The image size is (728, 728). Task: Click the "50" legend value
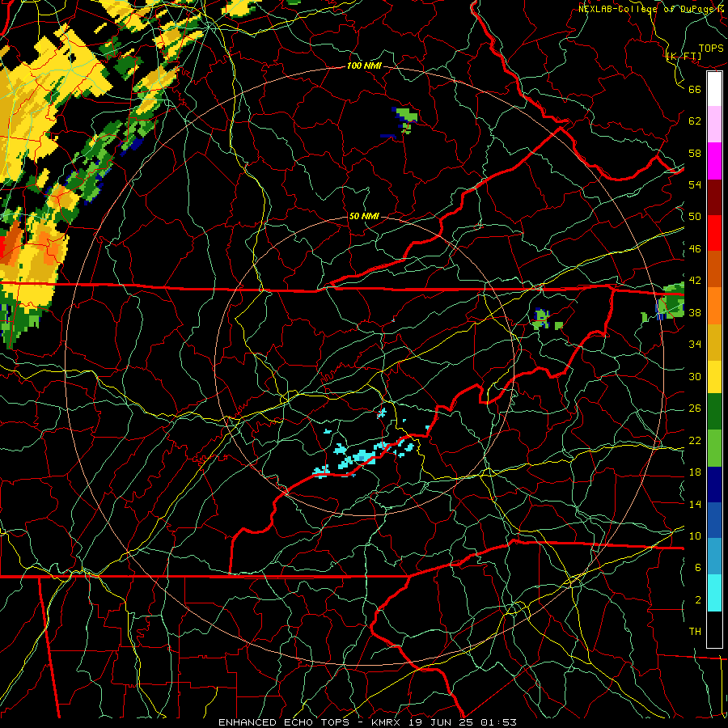click(695, 217)
